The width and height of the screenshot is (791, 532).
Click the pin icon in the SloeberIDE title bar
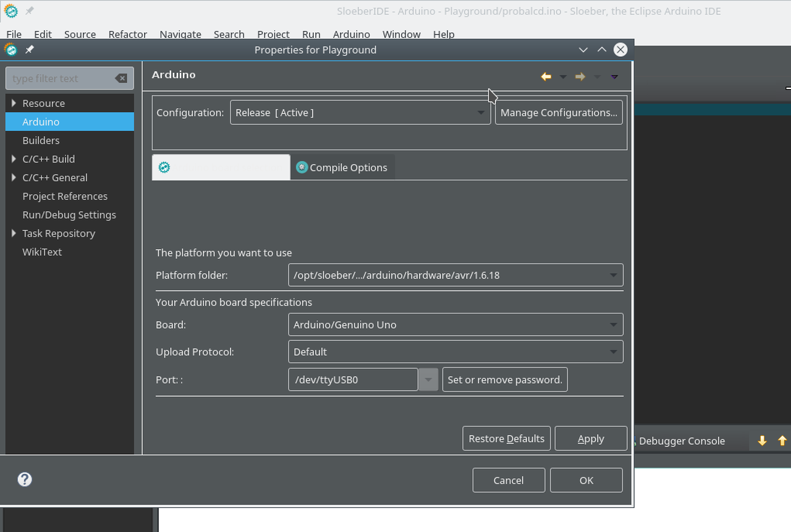(x=30, y=11)
